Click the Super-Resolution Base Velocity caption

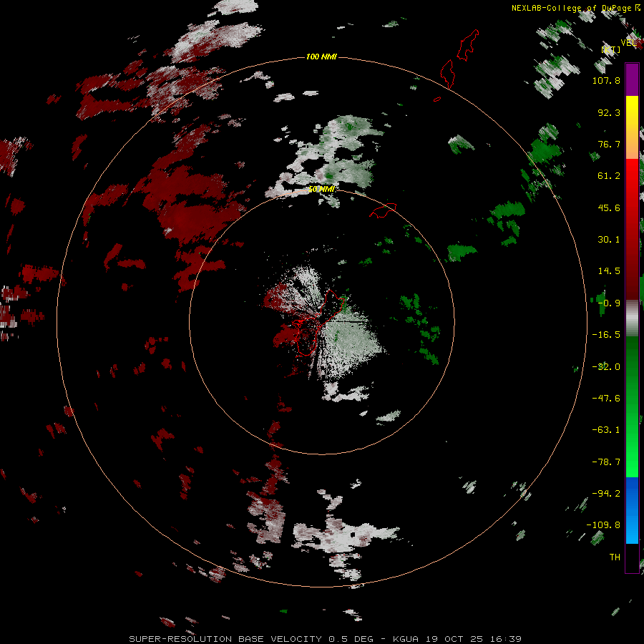pos(326,639)
